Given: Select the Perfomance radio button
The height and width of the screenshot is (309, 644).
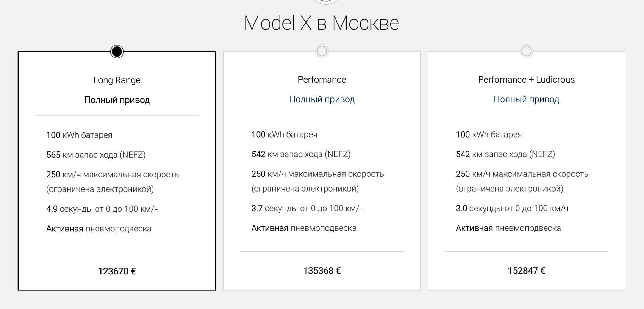Looking at the screenshot, I should click(x=322, y=51).
